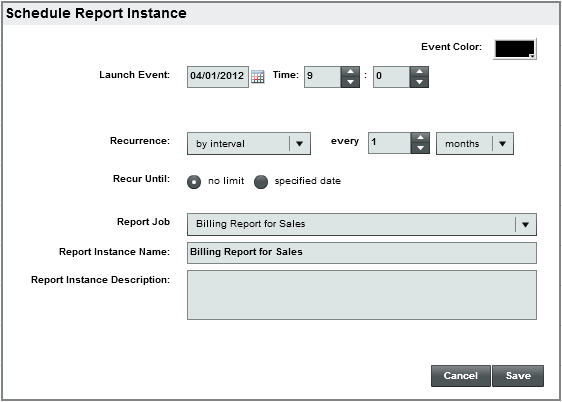The height and width of the screenshot is (402, 562).
Task: Click the Report Instance Description text area
Action: pos(362,295)
